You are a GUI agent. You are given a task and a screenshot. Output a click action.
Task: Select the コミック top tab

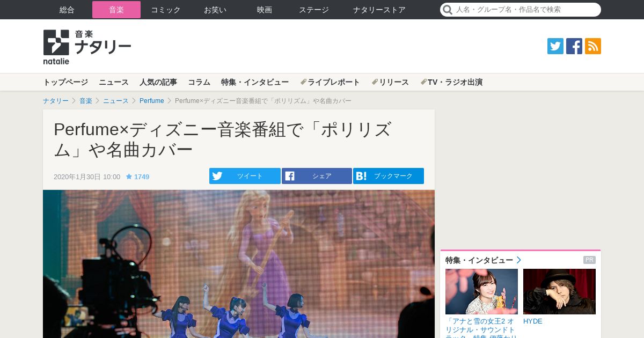(166, 10)
